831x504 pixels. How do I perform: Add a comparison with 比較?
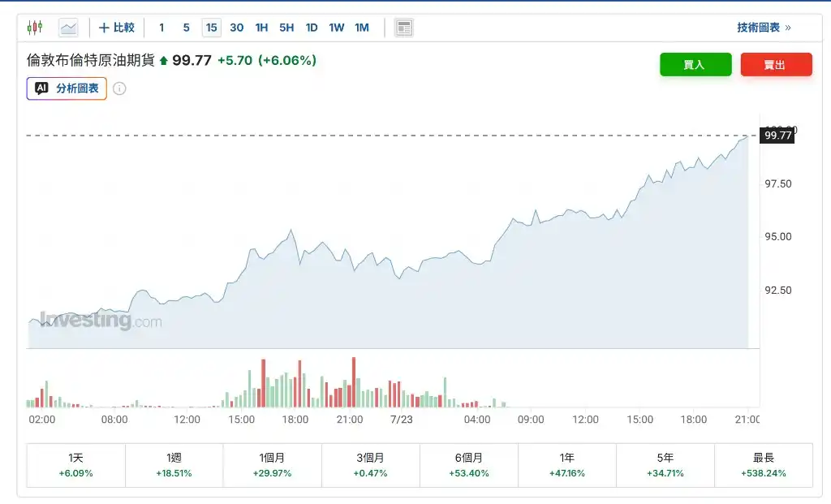pyautogui.click(x=117, y=28)
